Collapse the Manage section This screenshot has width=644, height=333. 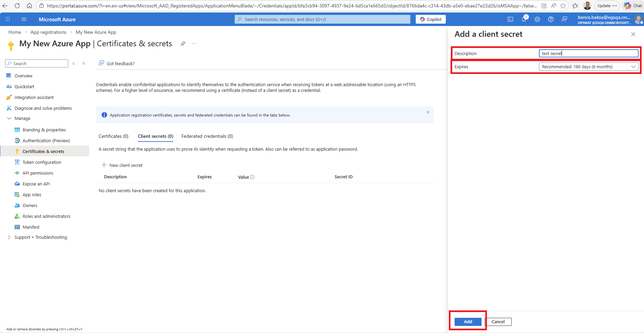click(x=9, y=119)
